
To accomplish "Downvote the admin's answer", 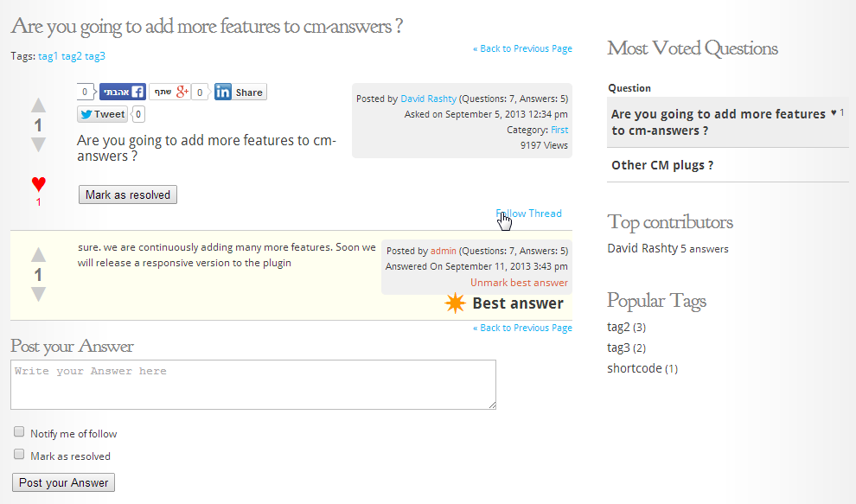I will coord(38,295).
